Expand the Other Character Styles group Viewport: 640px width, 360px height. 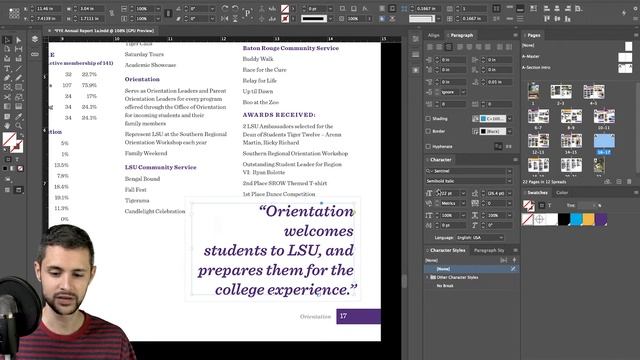tap(427, 277)
